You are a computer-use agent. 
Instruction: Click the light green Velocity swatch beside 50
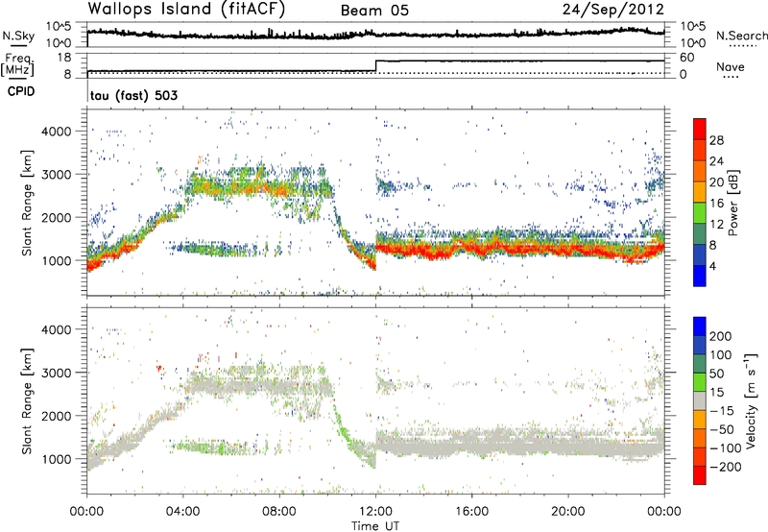[x=700, y=382]
